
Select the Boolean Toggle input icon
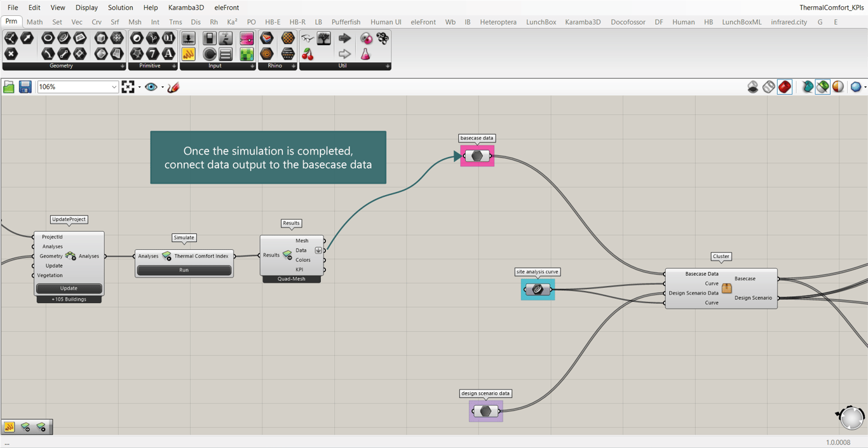(210, 38)
